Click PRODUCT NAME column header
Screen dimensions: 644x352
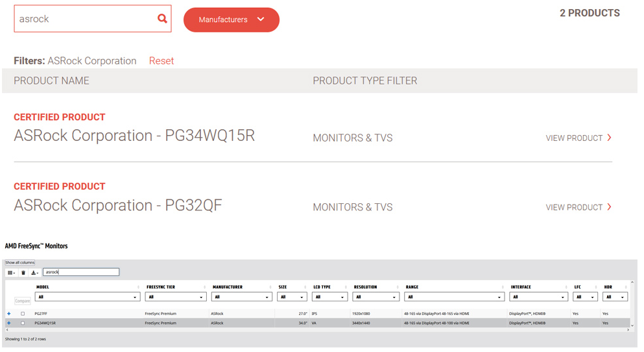(x=51, y=81)
